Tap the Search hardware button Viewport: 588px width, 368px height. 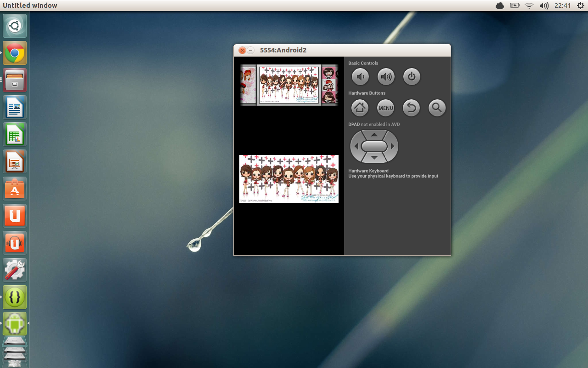[x=437, y=108]
